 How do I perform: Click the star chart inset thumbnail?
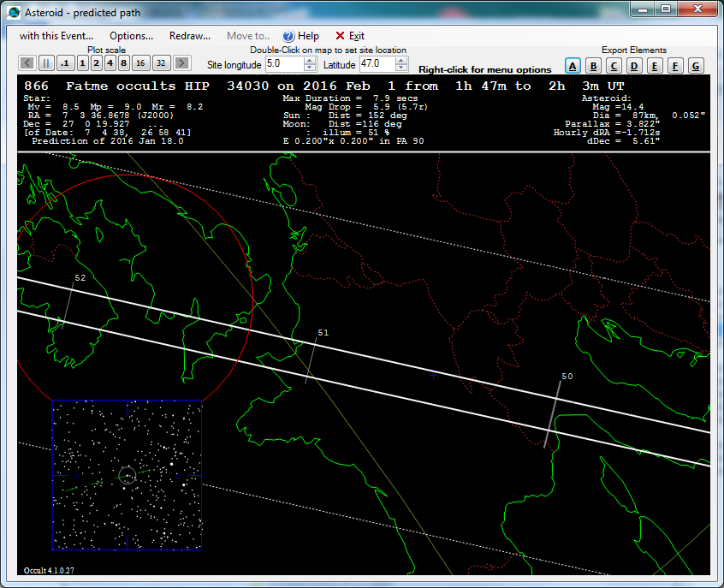click(x=127, y=475)
